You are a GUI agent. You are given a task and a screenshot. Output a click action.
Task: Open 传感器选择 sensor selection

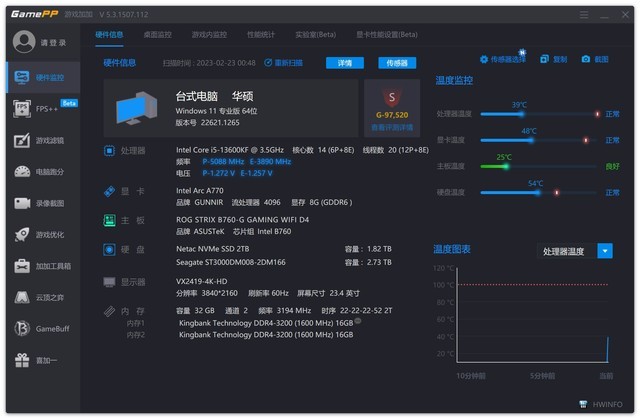pos(503,60)
